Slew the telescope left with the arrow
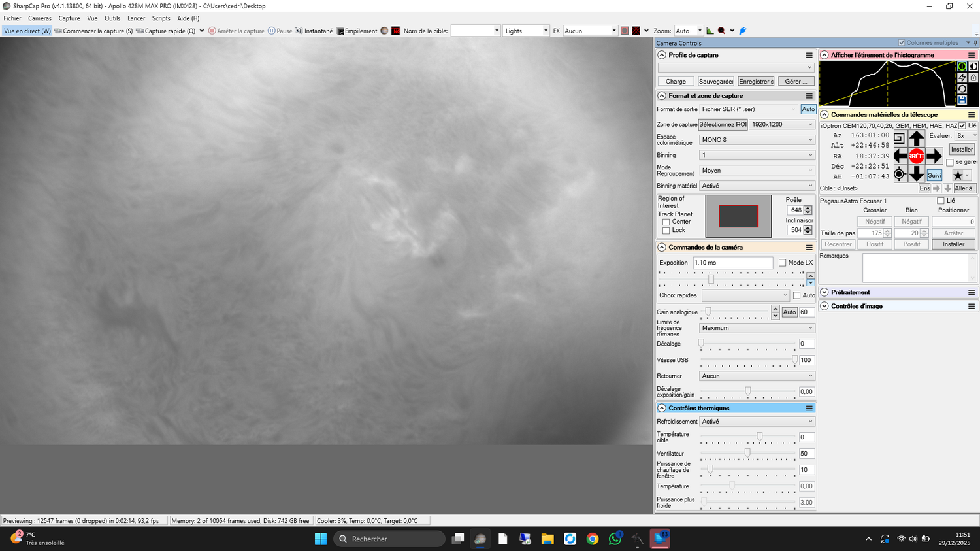The width and height of the screenshot is (980, 551). coord(900,156)
